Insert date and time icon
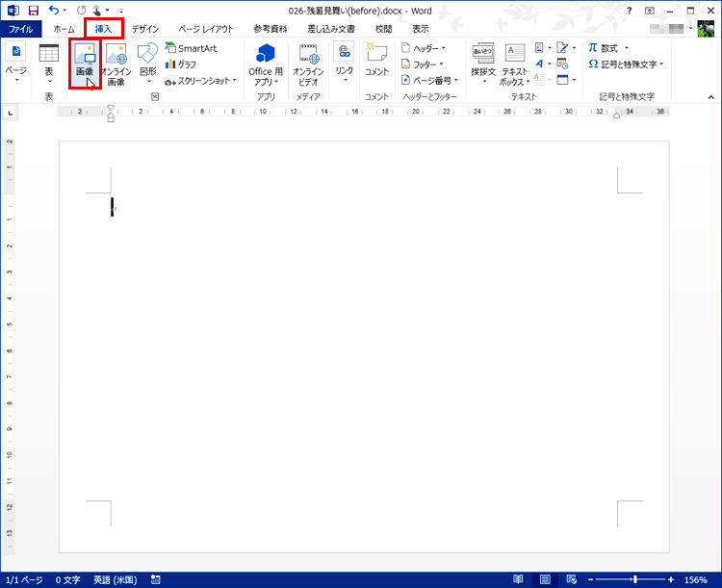The width and height of the screenshot is (722, 588). pos(562,64)
